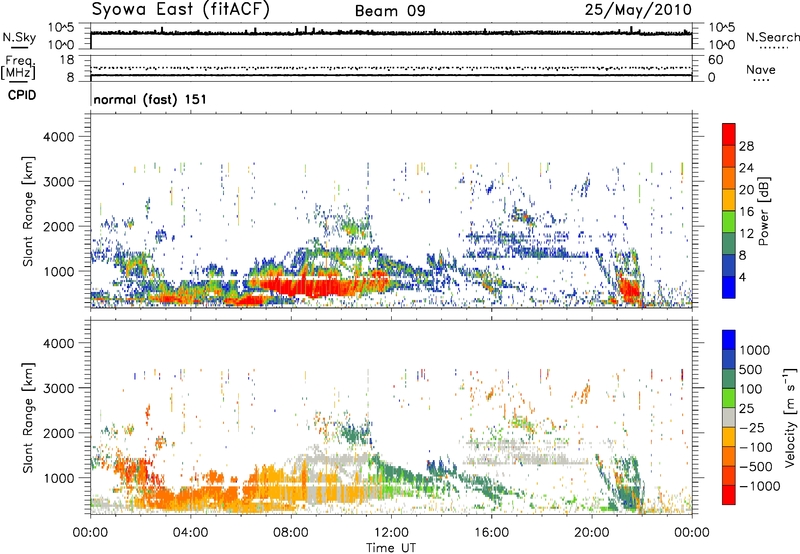Click the '18' frequency axis label
Viewport: 800px width, 554px height.
click(67, 60)
